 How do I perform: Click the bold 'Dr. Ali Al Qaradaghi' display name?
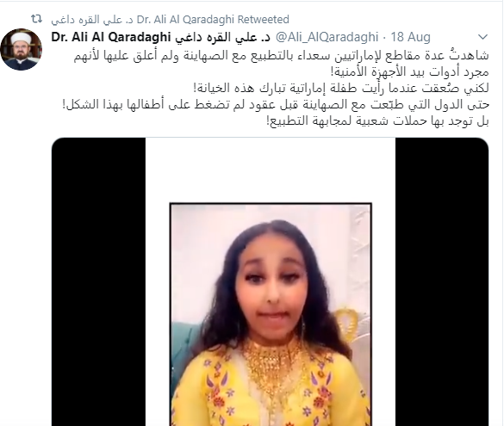(x=111, y=37)
